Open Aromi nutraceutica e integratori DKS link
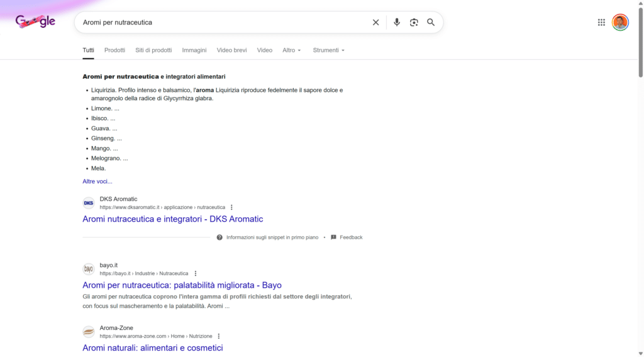Screen dimensions: 644x357 pyautogui.click(x=172, y=219)
